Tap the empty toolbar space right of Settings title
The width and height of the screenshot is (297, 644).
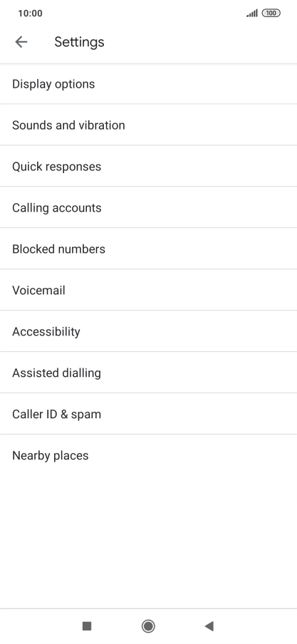(x=202, y=42)
